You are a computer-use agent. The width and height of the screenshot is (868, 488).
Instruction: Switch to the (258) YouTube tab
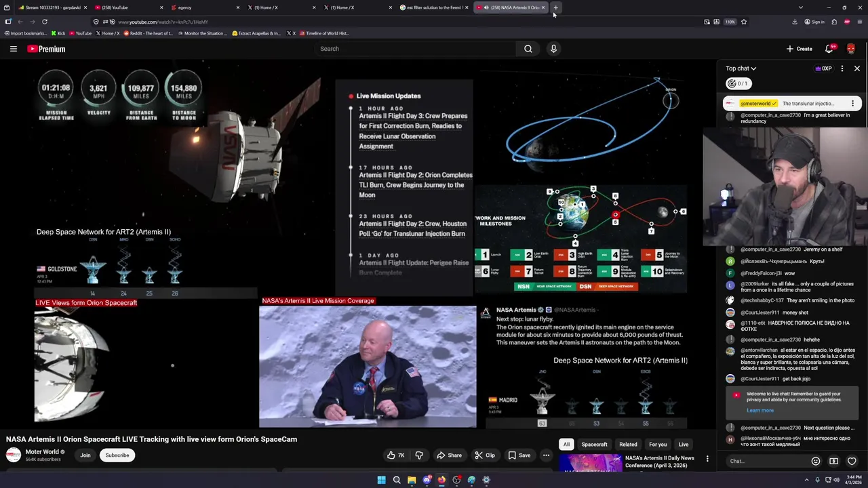(x=129, y=7)
